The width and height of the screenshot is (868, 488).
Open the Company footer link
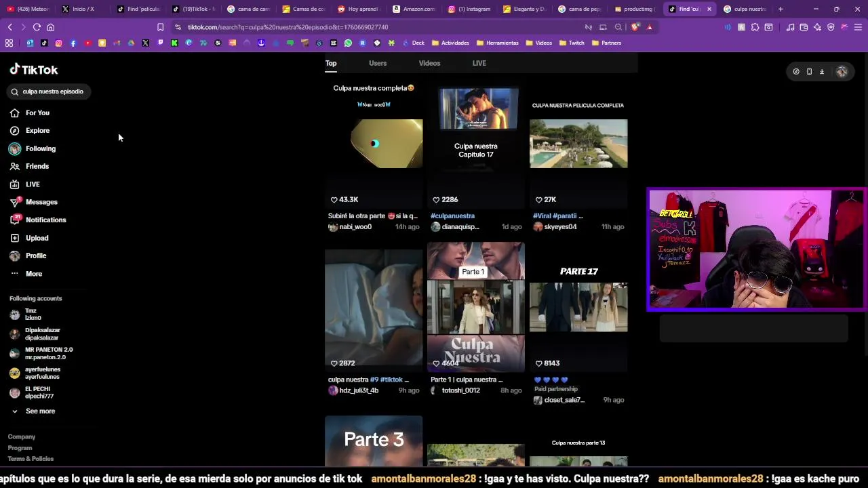pos(22,437)
